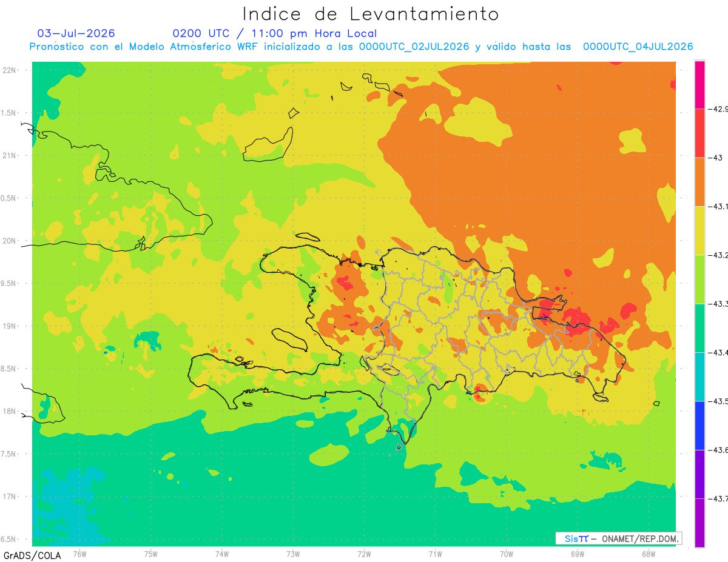Click the '6.5N' latitude label
Screen dimensions: 728x562
pyautogui.click(x=9, y=539)
